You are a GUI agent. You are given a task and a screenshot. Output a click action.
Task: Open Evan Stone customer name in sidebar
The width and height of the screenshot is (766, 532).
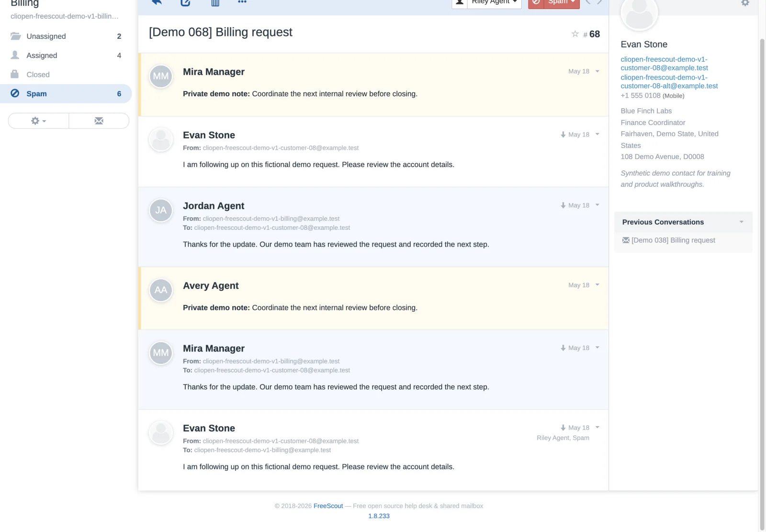[x=644, y=45]
